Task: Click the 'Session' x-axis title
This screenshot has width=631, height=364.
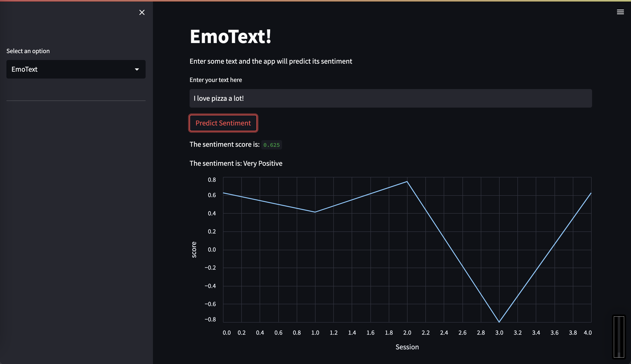Action: click(x=407, y=347)
